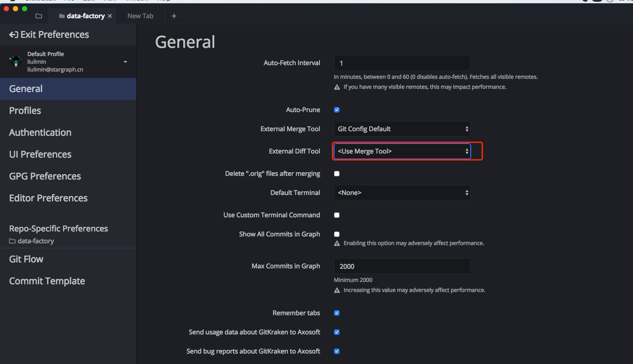Click the Default Profile avatar image
This screenshot has width=633, height=364.
point(16,62)
